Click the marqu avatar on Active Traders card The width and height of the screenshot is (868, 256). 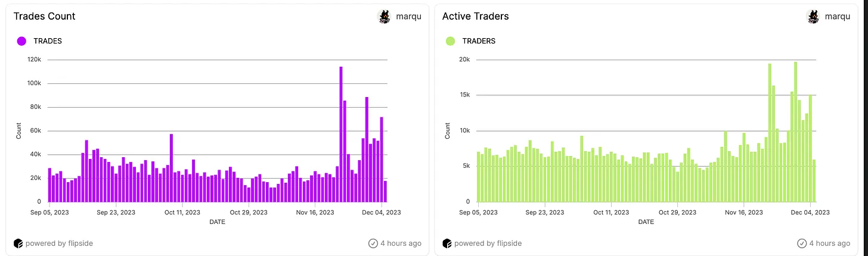pos(813,17)
